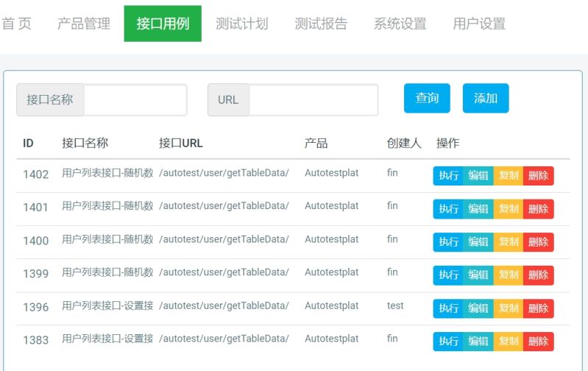The image size is (588, 371).
Task: Delete test case 1383
Action: tap(539, 342)
